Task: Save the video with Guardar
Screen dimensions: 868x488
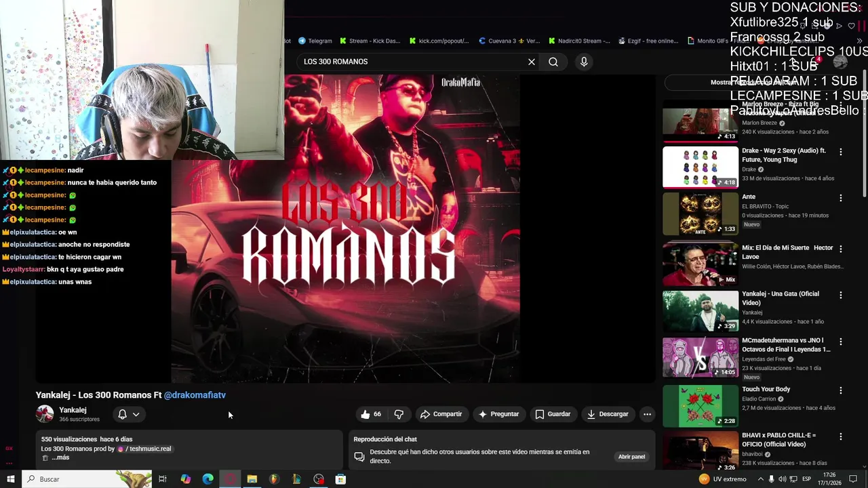Action: [553, 414]
